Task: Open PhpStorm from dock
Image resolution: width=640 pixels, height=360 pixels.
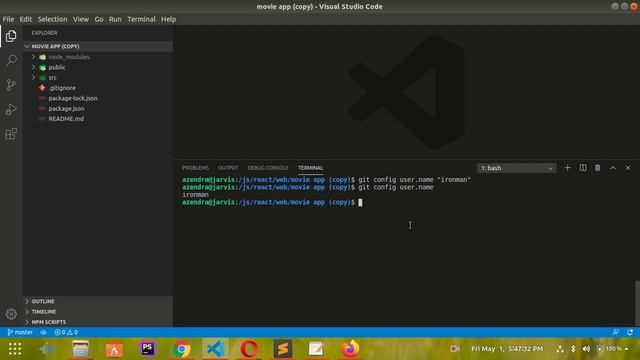Action: click(x=148, y=349)
